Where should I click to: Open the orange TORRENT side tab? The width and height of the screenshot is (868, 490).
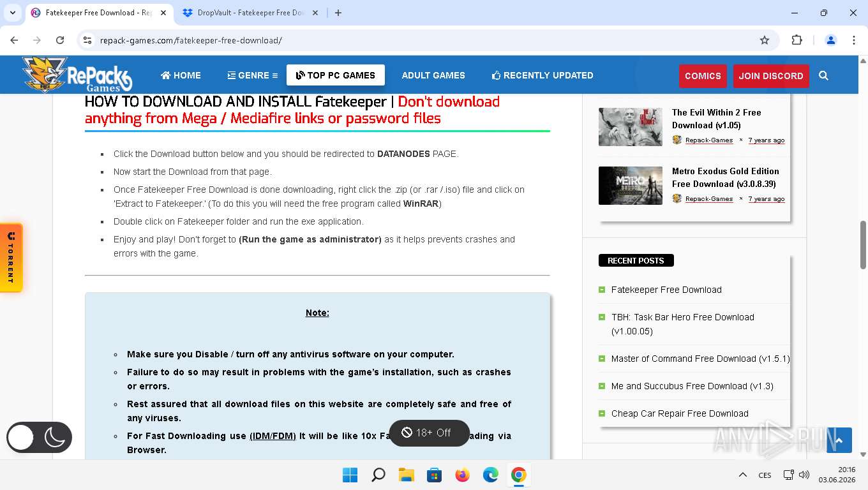point(11,258)
